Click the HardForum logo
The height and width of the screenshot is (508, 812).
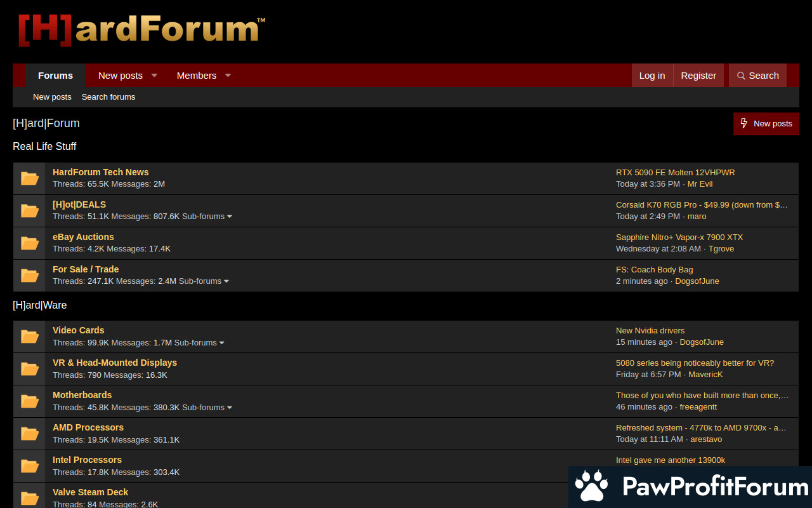[x=141, y=30]
